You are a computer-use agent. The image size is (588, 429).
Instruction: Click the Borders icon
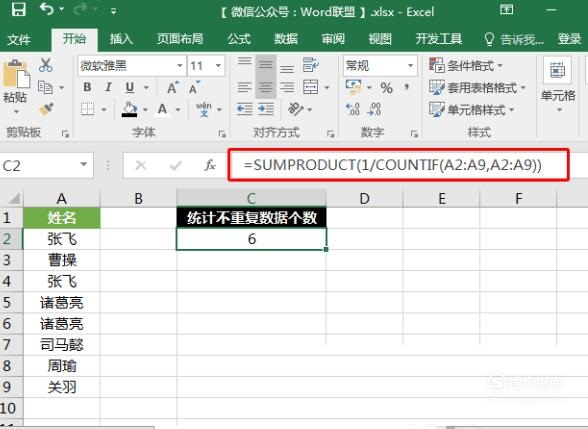coord(88,109)
